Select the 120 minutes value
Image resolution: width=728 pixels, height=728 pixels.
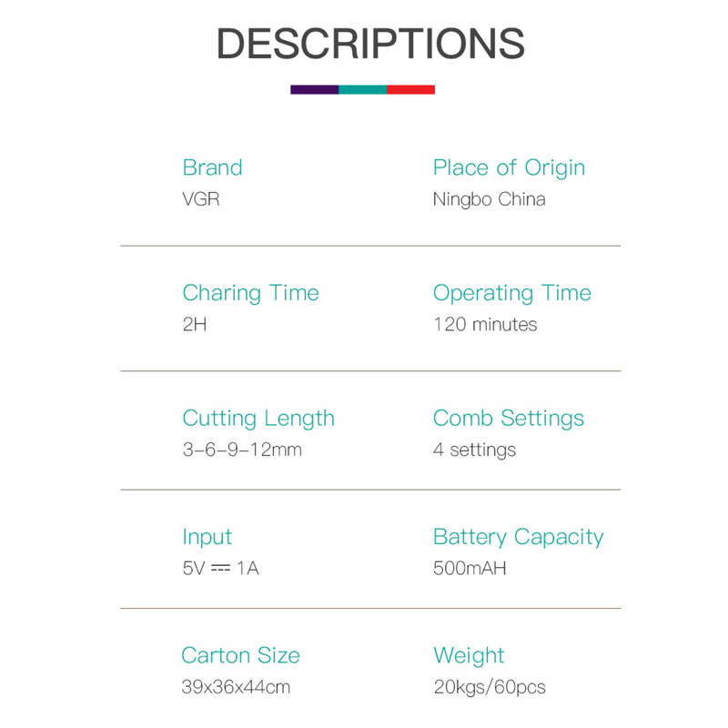[485, 325]
